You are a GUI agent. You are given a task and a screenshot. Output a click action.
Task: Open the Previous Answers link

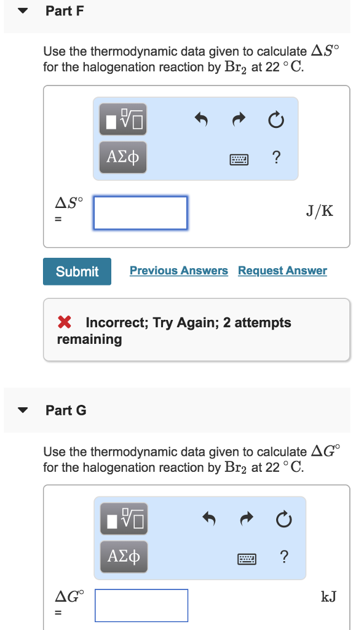[x=178, y=271]
